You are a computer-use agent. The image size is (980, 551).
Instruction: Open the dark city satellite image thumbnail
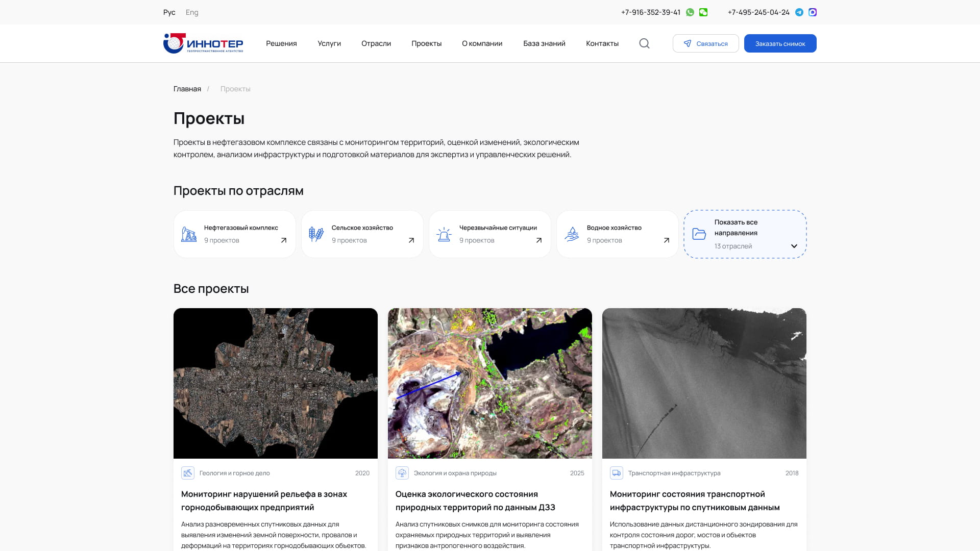[276, 383]
